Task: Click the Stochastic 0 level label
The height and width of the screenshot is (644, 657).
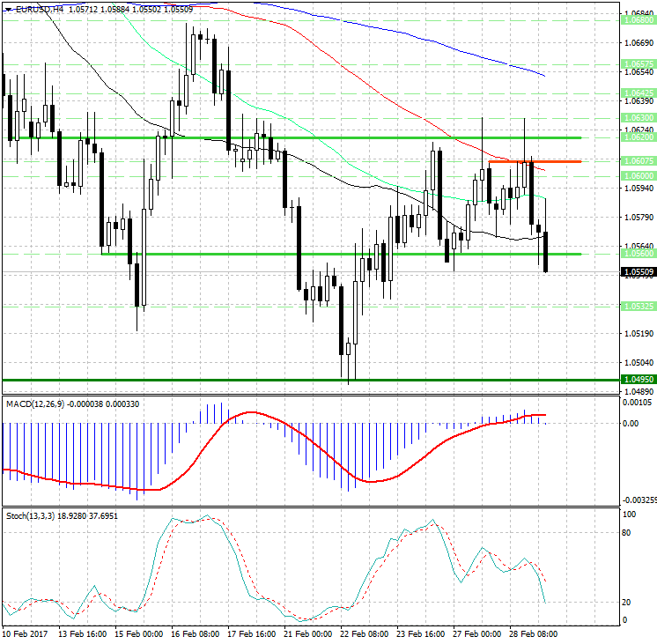Action: [625, 620]
